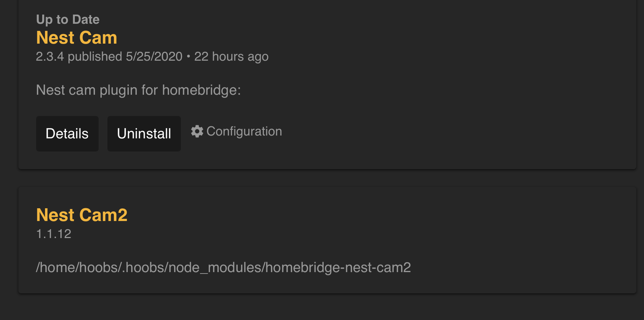Open the Nest Cam plugin title link

tap(77, 38)
